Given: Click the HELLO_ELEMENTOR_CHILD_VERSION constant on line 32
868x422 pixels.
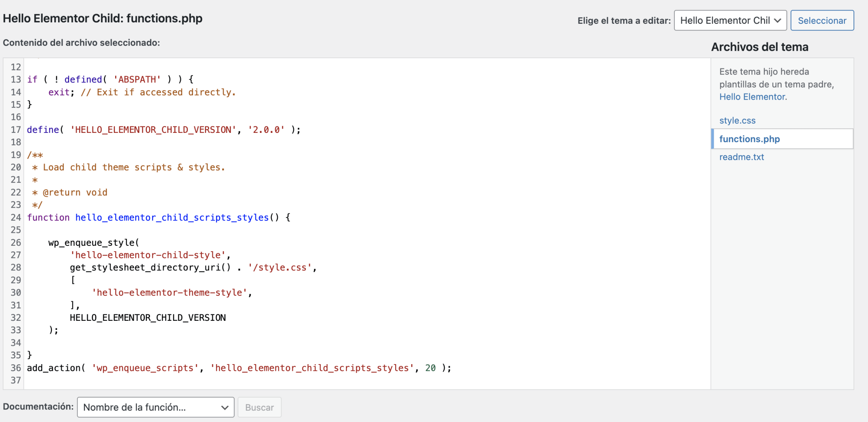Looking at the screenshot, I should point(148,318).
